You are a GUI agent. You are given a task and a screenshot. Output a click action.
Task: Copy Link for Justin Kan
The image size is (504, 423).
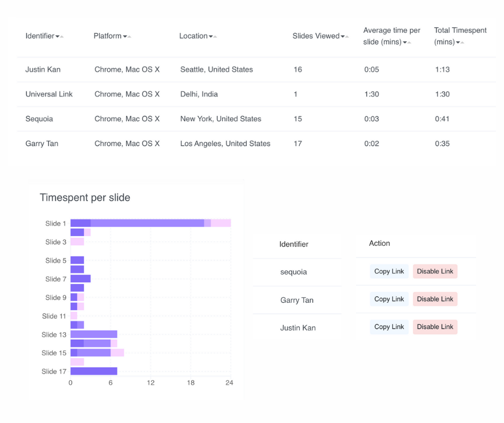(x=389, y=327)
